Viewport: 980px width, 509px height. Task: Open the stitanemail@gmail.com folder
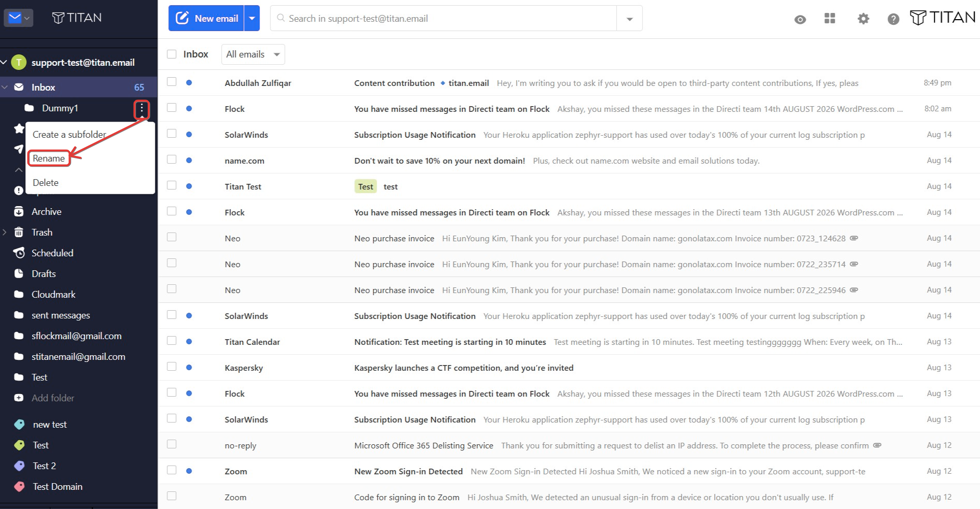[79, 356]
